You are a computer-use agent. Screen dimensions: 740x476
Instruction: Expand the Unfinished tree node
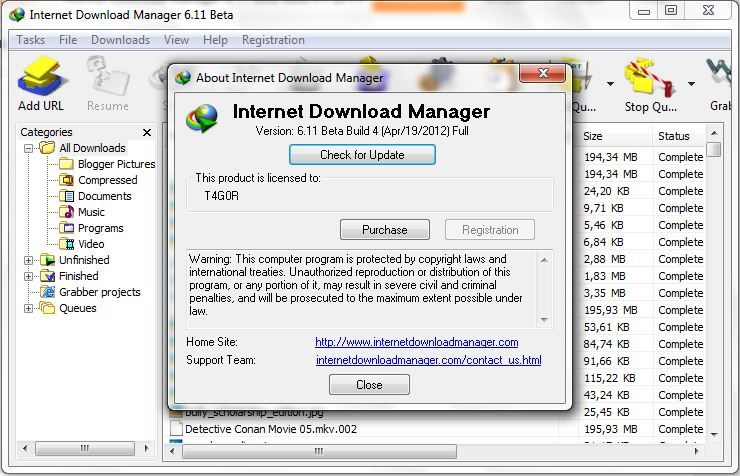coord(28,260)
